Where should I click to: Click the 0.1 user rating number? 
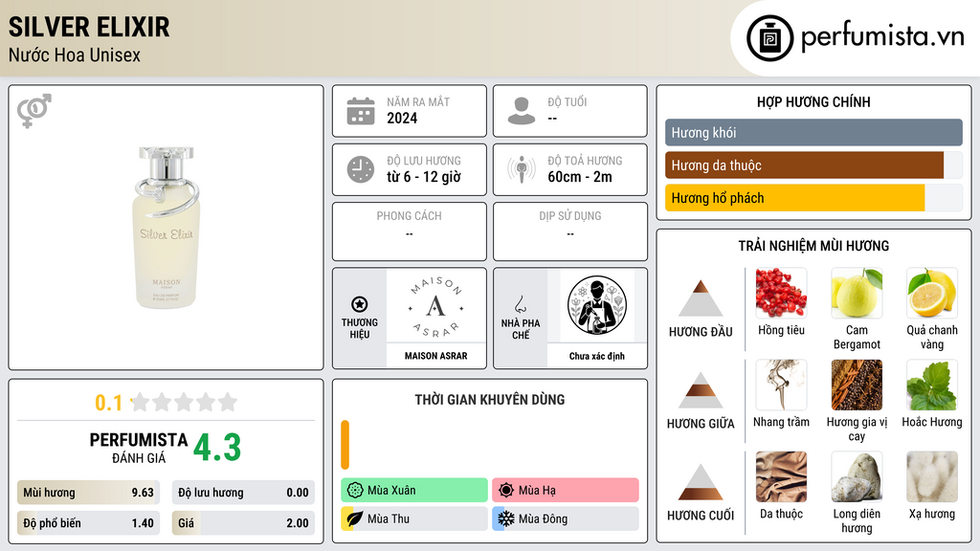coord(109,403)
